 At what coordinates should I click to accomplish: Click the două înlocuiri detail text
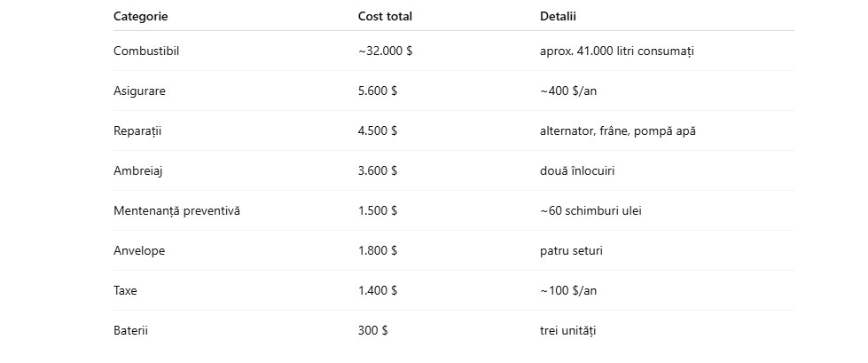(x=577, y=170)
